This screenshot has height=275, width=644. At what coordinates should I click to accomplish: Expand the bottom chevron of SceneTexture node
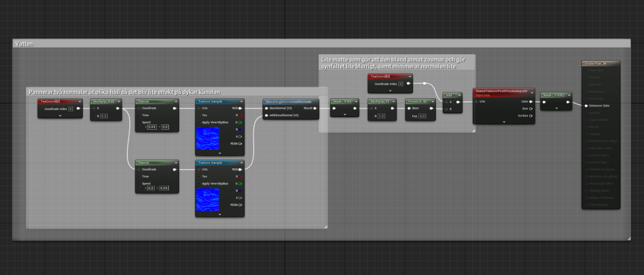pyautogui.click(x=503, y=122)
